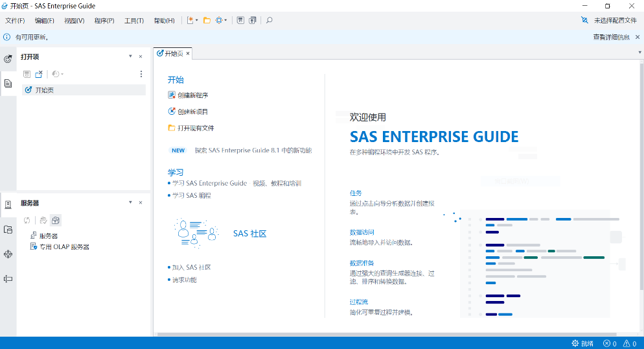Click the start page horizontal scrollbar
The width and height of the screenshot is (644, 349).
(387, 334)
